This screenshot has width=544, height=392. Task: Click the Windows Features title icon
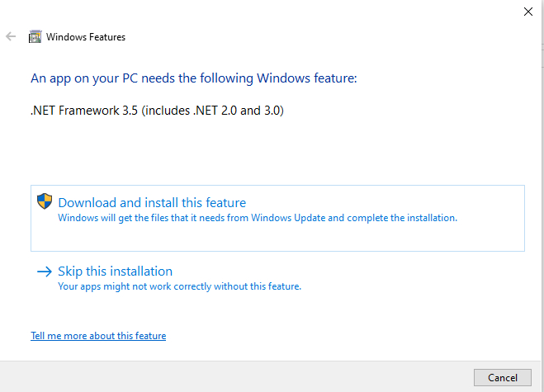pos(35,36)
